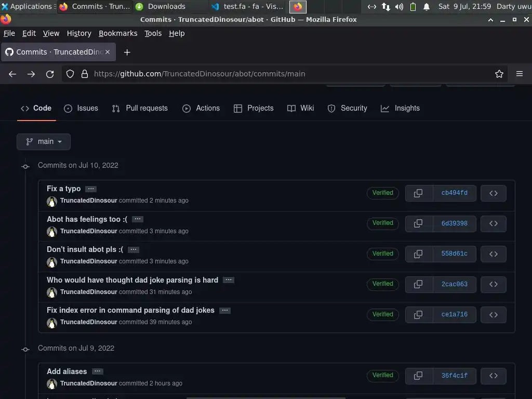
Task: Open the History menu
Action: tap(79, 33)
